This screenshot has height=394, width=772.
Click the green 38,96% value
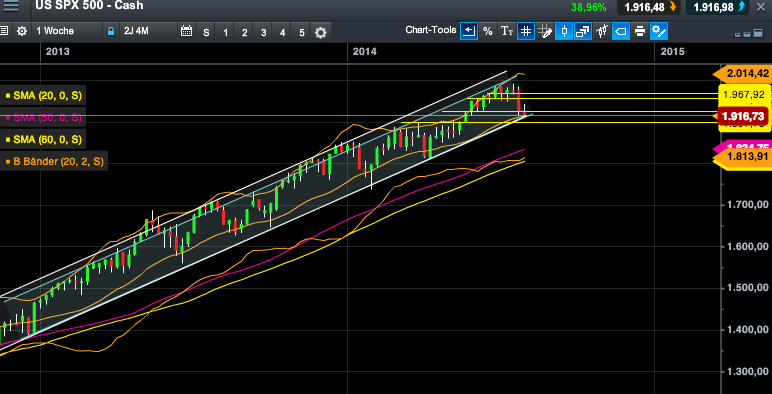click(589, 7)
